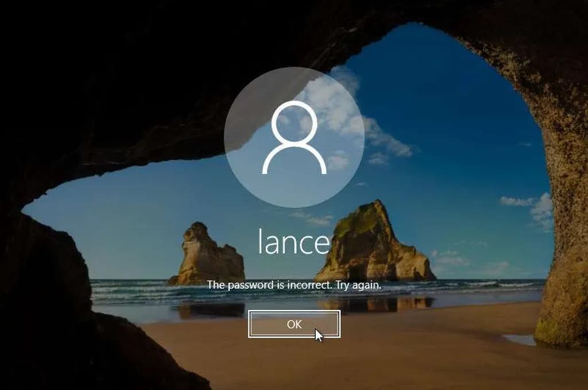This screenshot has width=588, height=390.
Task: Click the user silhouette avatar icon
Action: pyautogui.click(x=294, y=138)
